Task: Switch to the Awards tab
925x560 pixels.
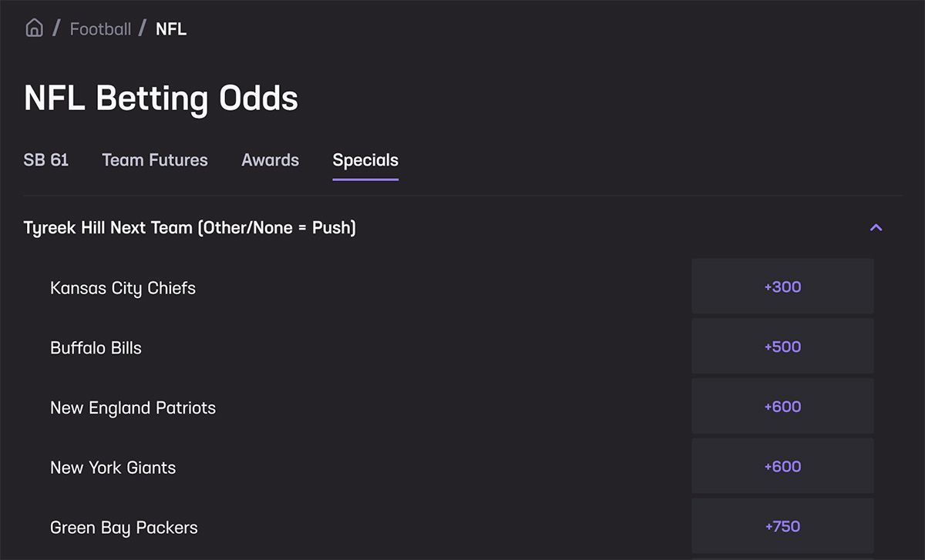Action: tap(270, 160)
